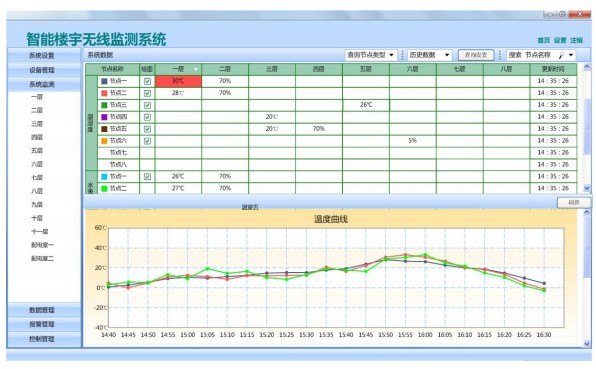Viewport: 596px width, 369px height.
Task: Select 四层 in the left sidebar list
Action: (x=37, y=137)
